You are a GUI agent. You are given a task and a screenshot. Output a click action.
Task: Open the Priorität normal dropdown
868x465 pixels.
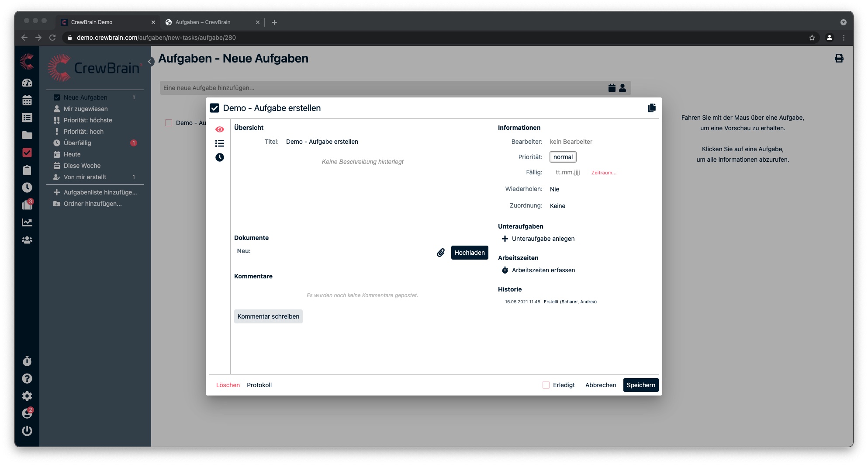pyautogui.click(x=563, y=157)
